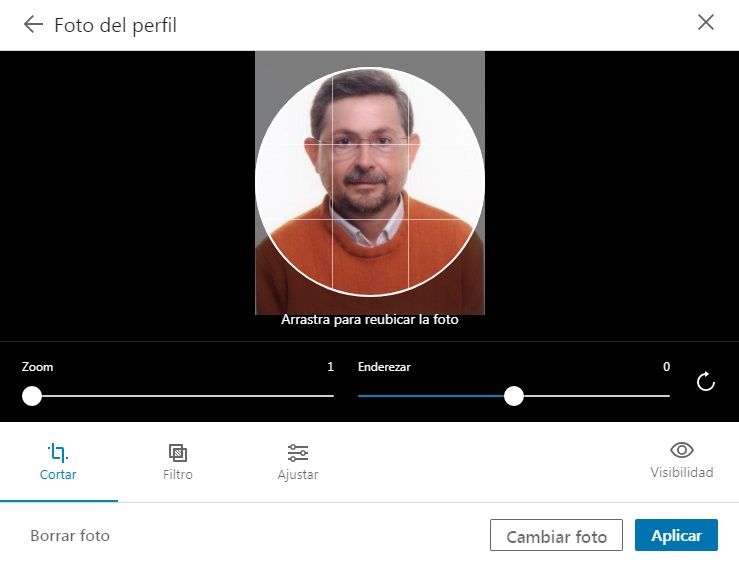Switch to the Cortar tab label
This screenshot has width=739, height=563.
point(58,475)
